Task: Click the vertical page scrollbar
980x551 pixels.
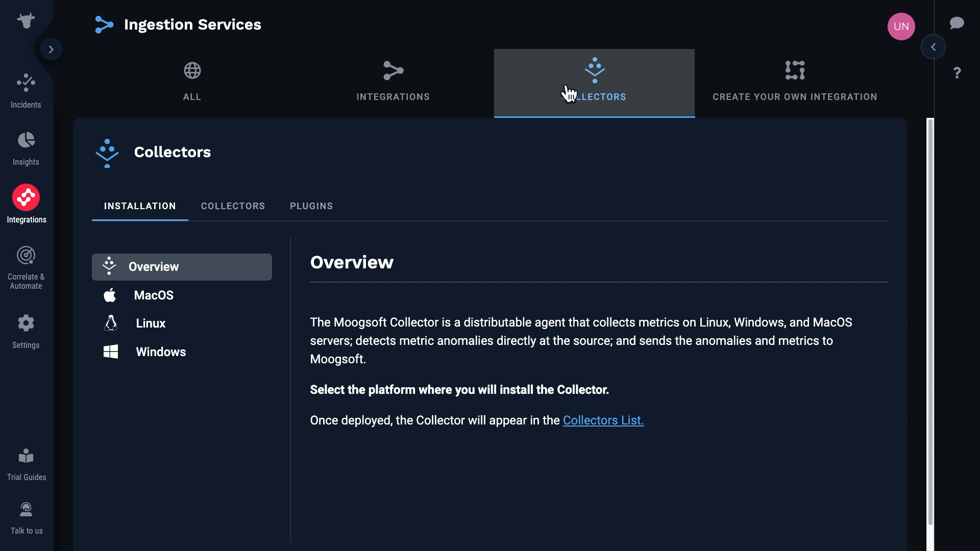Action: tap(930, 321)
